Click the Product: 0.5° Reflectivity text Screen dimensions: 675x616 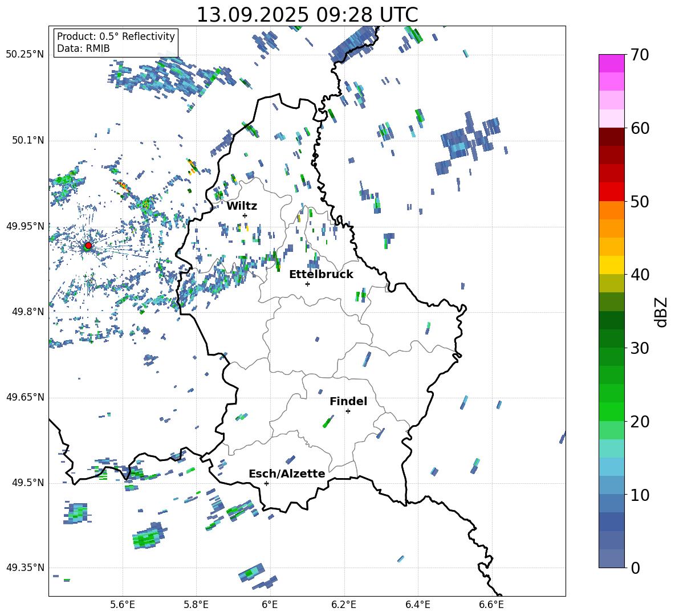pyautogui.click(x=116, y=36)
